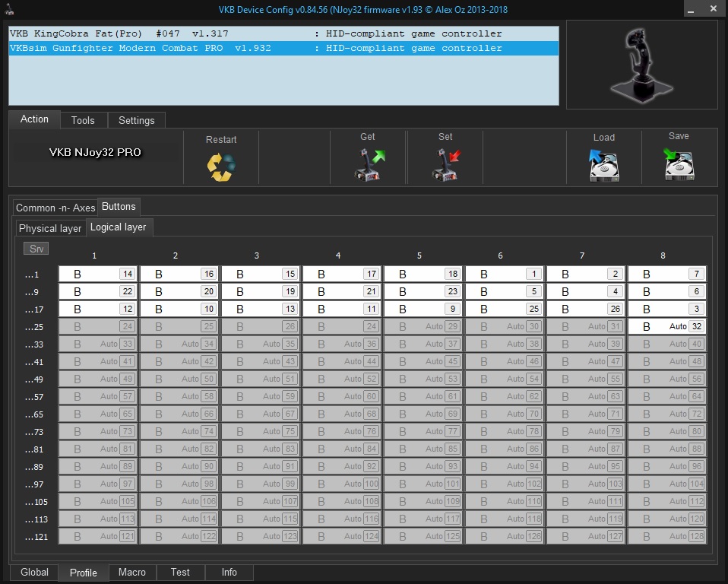Click the Get joystick icon
This screenshot has height=584, width=728.
[x=369, y=165]
